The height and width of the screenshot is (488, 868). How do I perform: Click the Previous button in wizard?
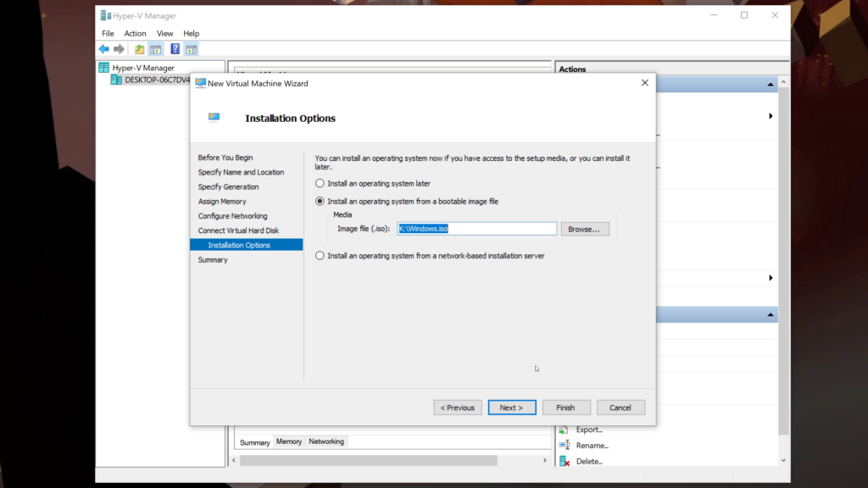pyautogui.click(x=458, y=408)
